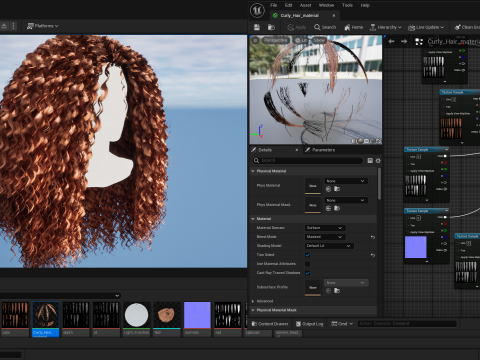This screenshot has height=360, width=480.
Task: Click the Details panel vertical scrollbar
Action: pyautogui.click(x=379, y=183)
